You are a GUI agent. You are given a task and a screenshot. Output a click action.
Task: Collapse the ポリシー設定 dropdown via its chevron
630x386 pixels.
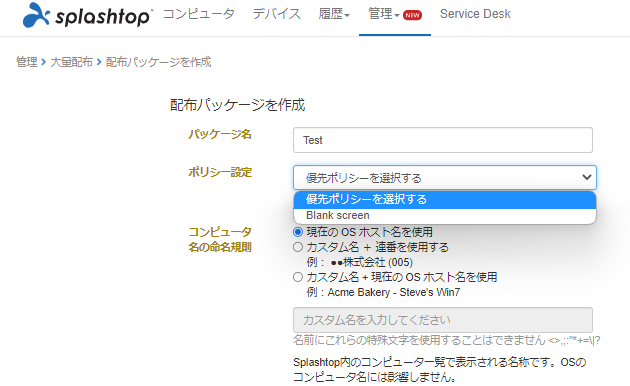[587, 177]
